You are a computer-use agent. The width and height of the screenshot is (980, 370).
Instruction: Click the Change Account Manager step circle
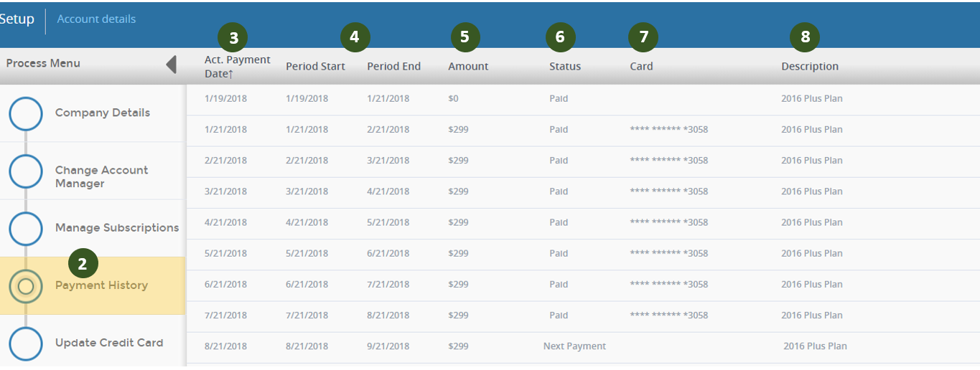click(x=26, y=171)
